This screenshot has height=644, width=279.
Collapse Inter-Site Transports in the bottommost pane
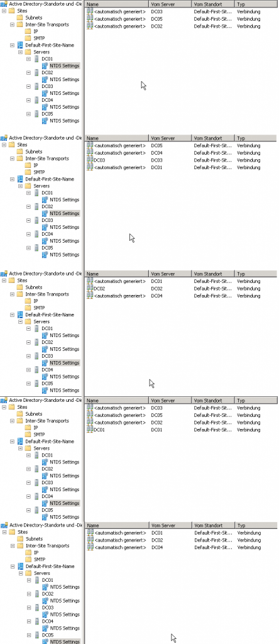13,546
